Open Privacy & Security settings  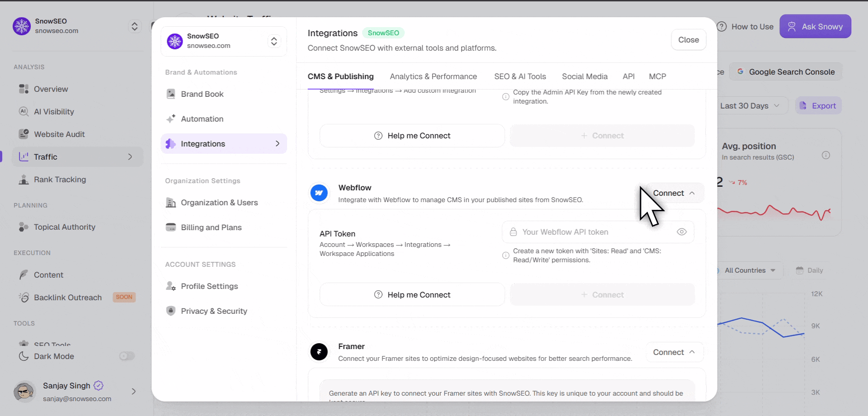224,311
